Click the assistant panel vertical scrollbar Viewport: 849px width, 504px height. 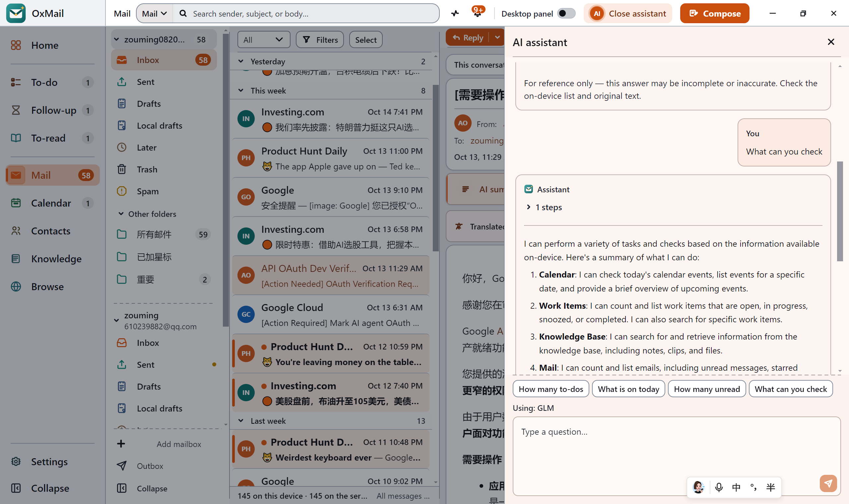click(x=839, y=211)
